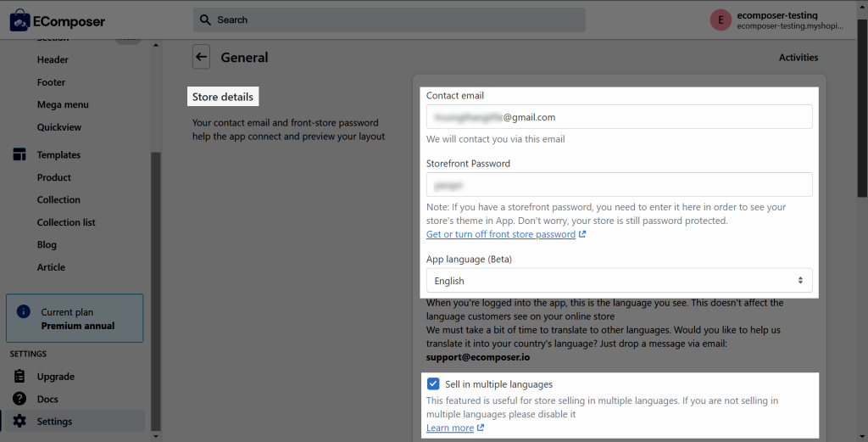Open the Learn more link

[450, 428]
